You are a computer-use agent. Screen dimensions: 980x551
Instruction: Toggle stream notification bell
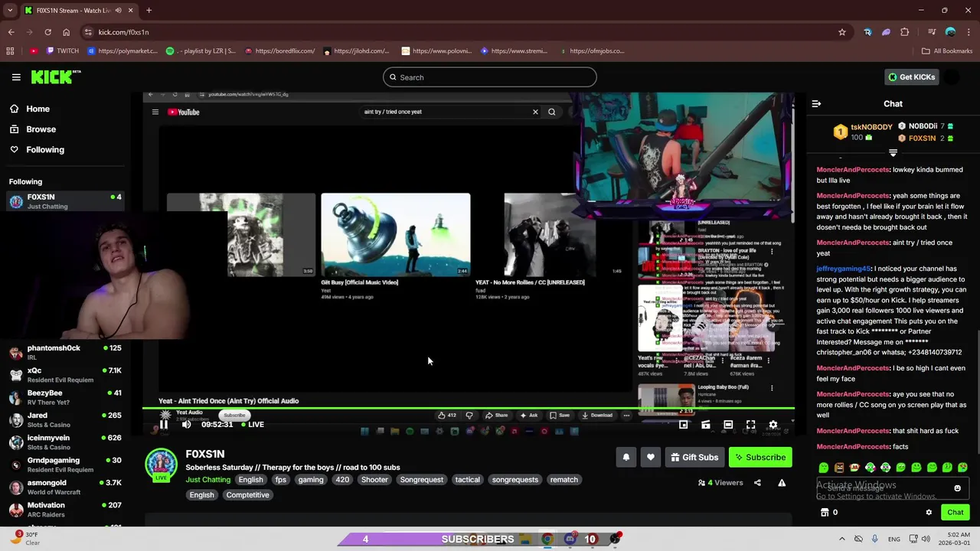pyautogui.click(x=626, y=458)
